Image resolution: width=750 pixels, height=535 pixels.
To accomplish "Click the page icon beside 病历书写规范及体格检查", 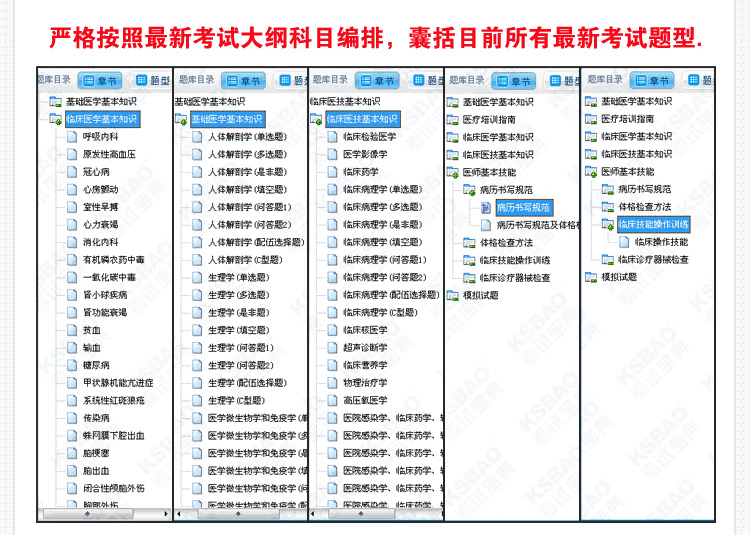I will pyautogui.click(x=486, y=225).
